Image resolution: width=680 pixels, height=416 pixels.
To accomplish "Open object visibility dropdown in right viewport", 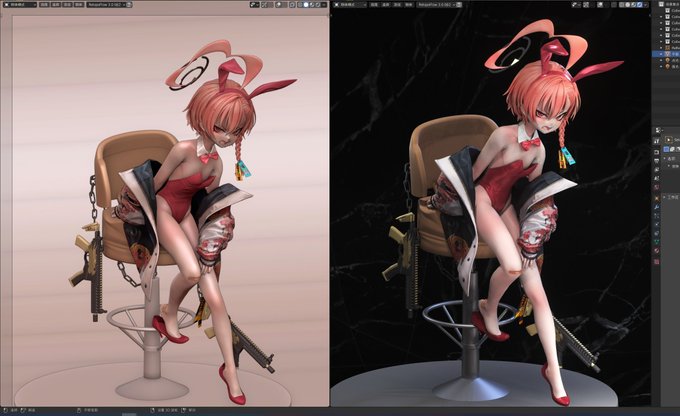I will 575,4.
